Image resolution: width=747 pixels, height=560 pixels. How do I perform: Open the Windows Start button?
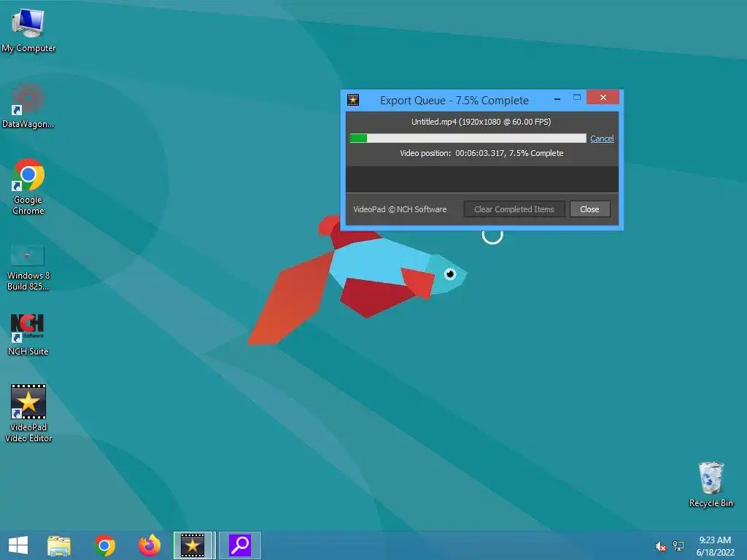pos(18,545)
